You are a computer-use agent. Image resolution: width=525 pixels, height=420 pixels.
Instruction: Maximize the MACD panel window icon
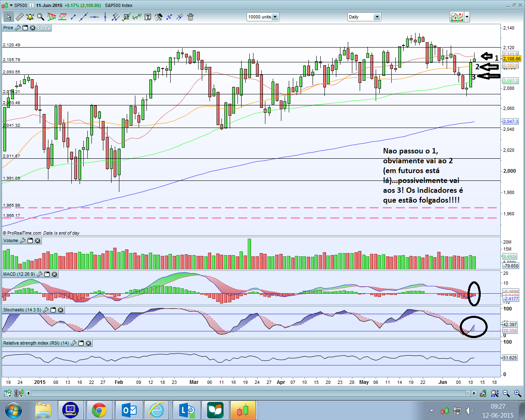click(47, 274)
